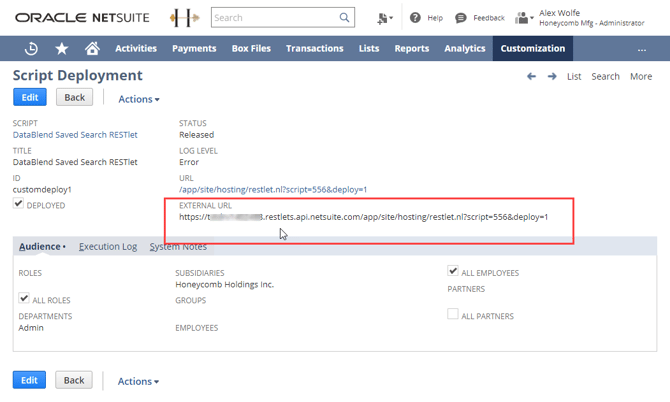Switch to the System Notes tab
Screen dimensions: 670x402
click(x=178, y=246)
